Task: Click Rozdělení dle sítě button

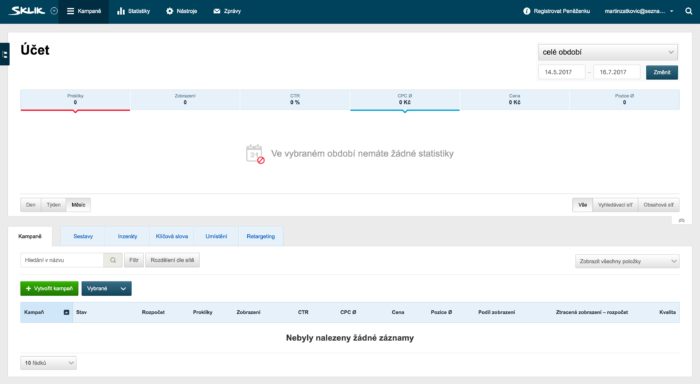Action: point(172,260)
